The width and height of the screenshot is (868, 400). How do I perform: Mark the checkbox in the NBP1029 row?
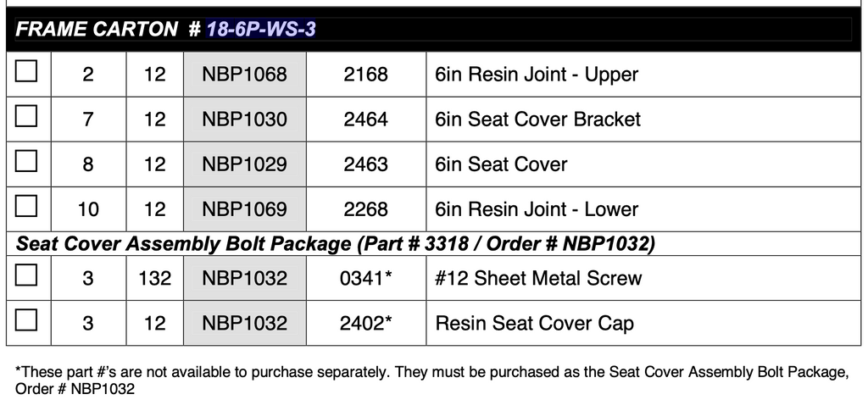pos(27,162)
